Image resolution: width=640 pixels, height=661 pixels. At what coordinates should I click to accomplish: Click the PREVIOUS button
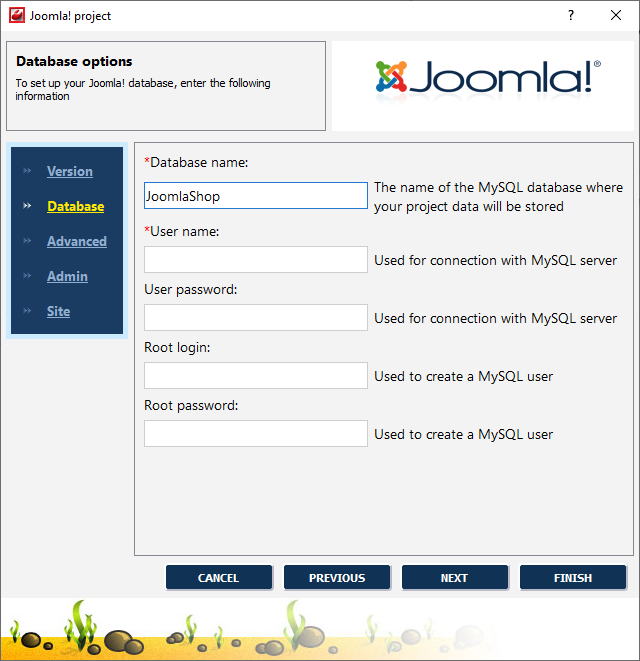click(x=337, y=578)
